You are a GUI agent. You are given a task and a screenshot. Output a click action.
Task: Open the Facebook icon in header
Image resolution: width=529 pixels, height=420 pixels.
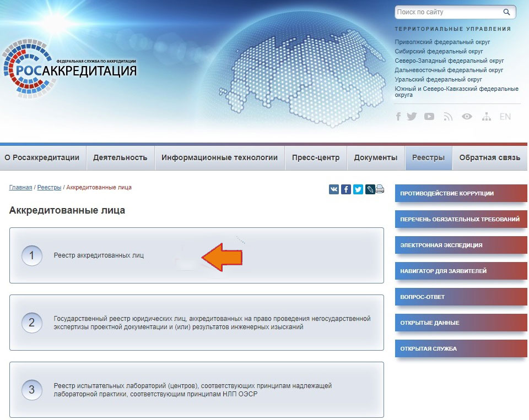[x=398, y=117]
